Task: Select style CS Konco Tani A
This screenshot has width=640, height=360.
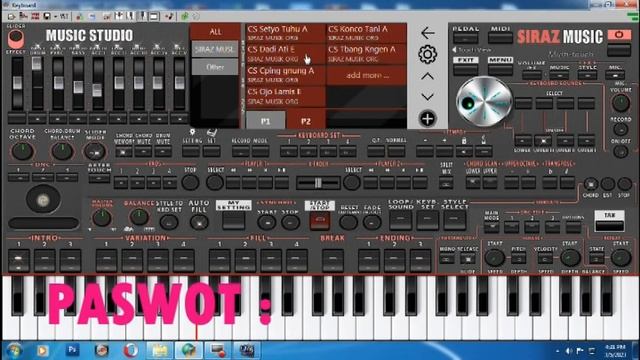Action: [366, 33]
